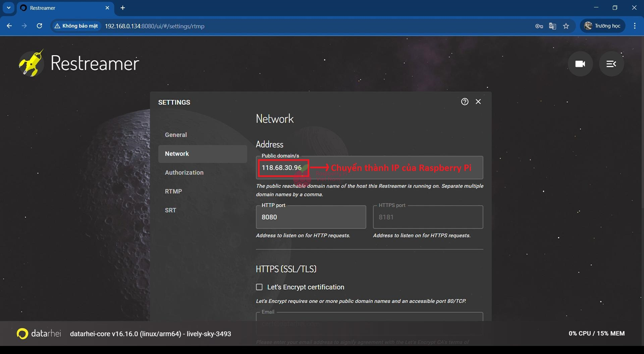Open the settings help question mark icon

(x=465, y=102)
